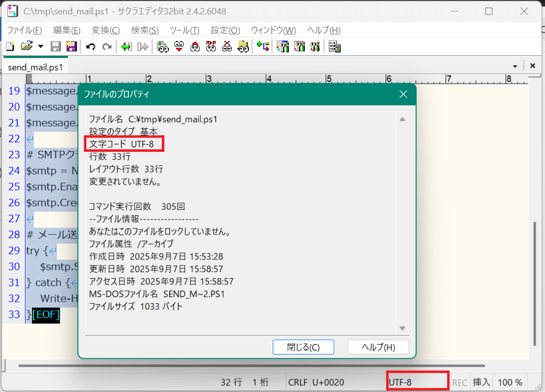This screenshot has width=545, height=392.
Task: Click the 閉じる(C) button
Action: [303, 347]
